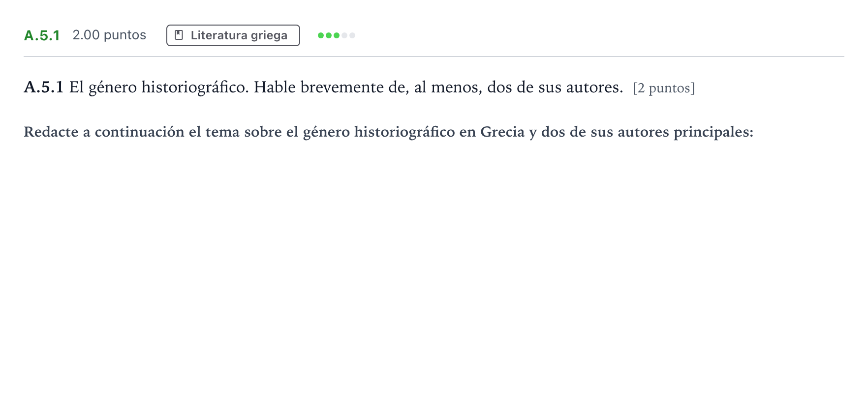This screenshot has height=406, width=868.
Task: Click the horizontal divider under the header
Action: click(x=434, y=57)
